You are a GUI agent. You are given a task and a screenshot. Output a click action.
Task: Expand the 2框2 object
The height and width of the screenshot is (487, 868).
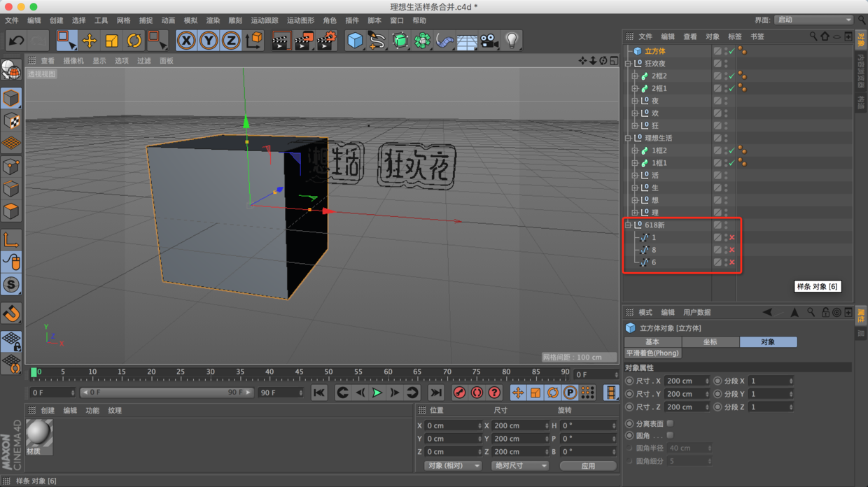point(635,76)
